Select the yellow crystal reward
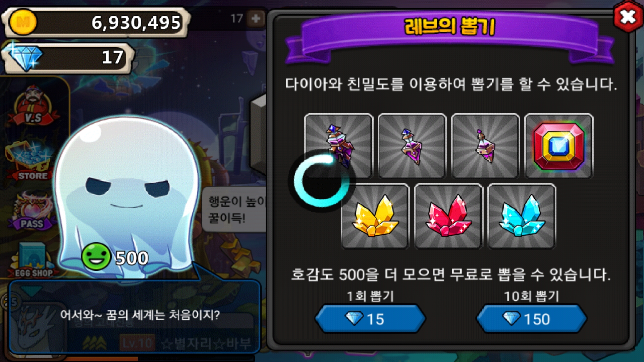 [375, 216]
